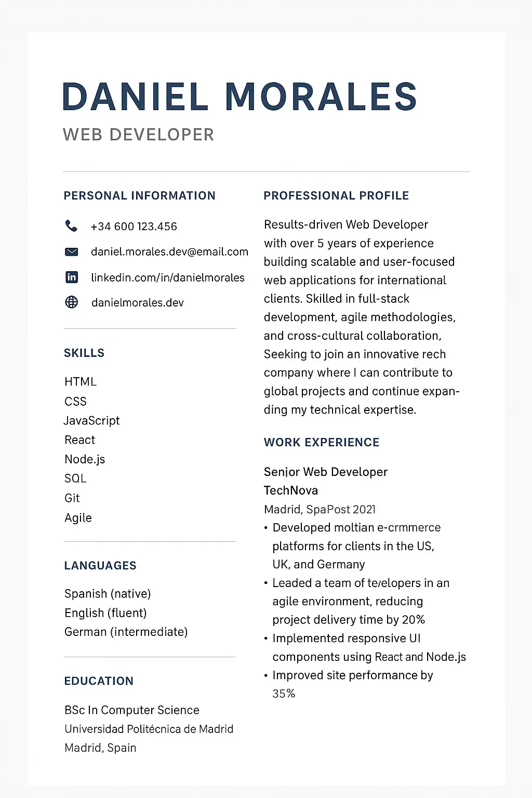532x798 pixels.
Task: Click the LinkedIn logo icon
Action: [x=72, y=277]
